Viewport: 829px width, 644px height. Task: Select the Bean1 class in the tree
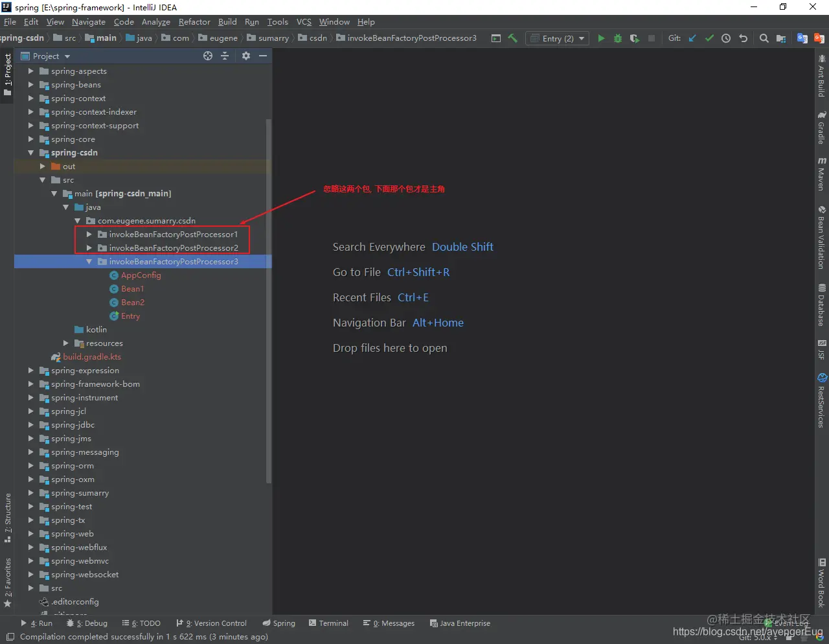click(x=132, y=289)
